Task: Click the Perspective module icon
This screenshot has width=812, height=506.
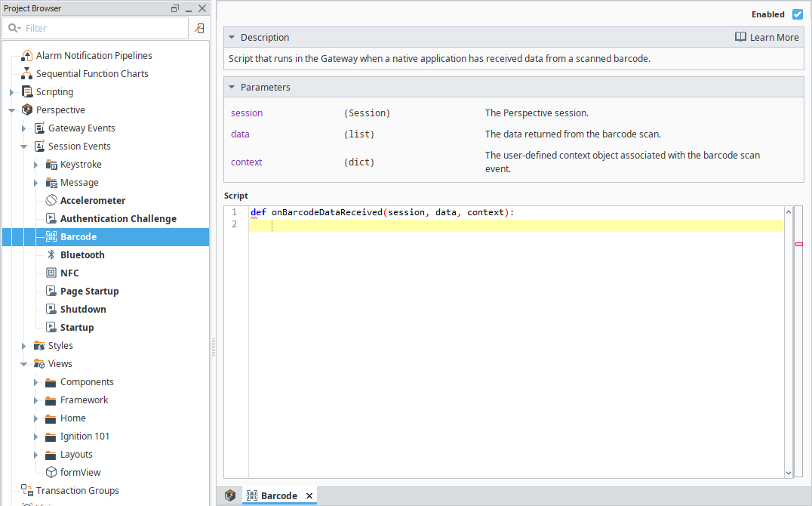Action: tap(27, 110)
